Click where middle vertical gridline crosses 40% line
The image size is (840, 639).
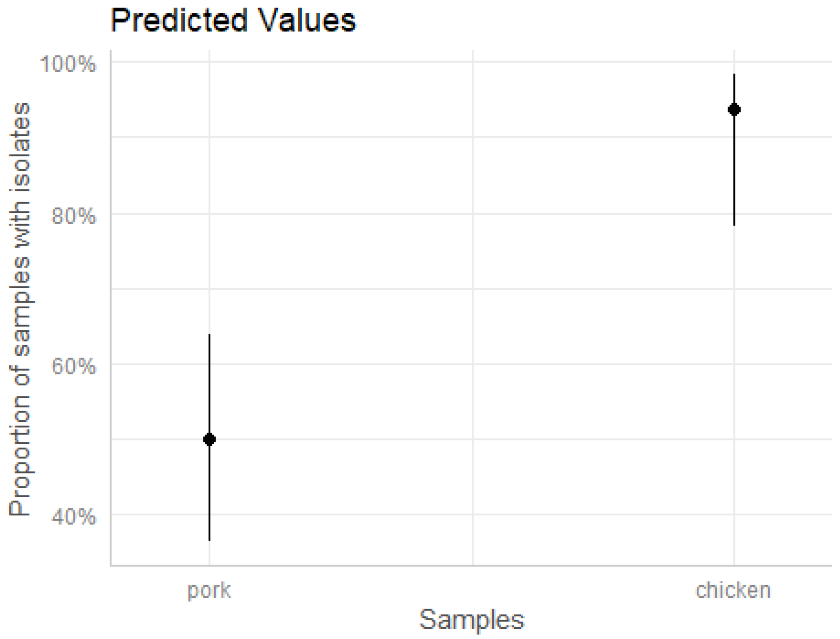[x=472, y=514]
